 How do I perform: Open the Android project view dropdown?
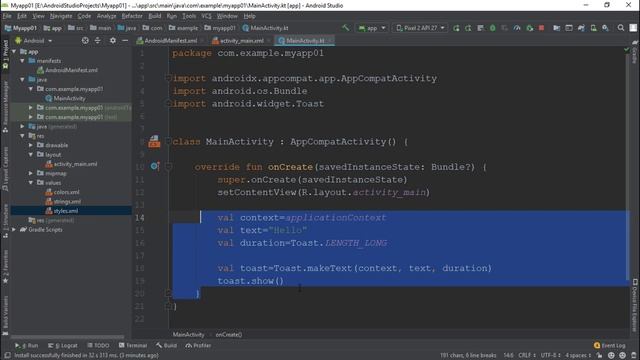[33, 41]
